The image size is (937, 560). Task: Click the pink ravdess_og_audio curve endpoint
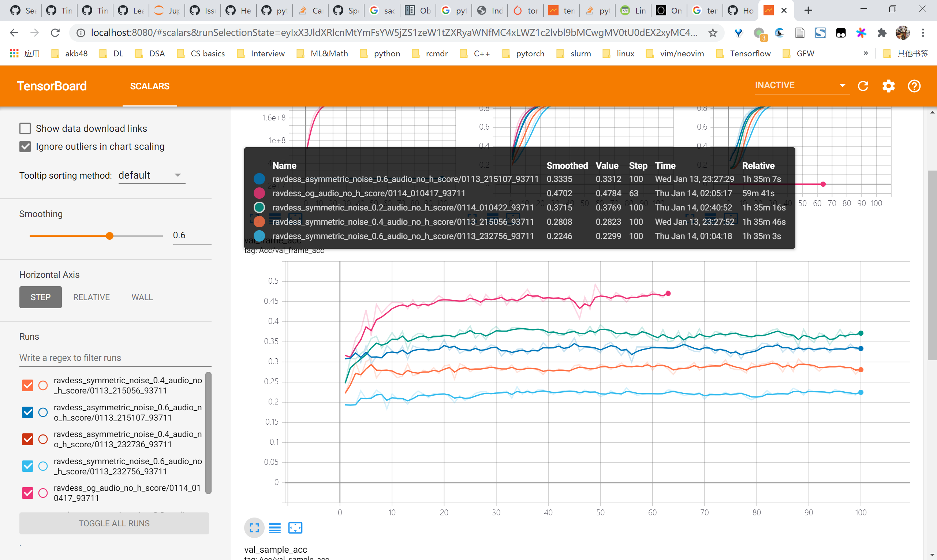pos(668,293)
